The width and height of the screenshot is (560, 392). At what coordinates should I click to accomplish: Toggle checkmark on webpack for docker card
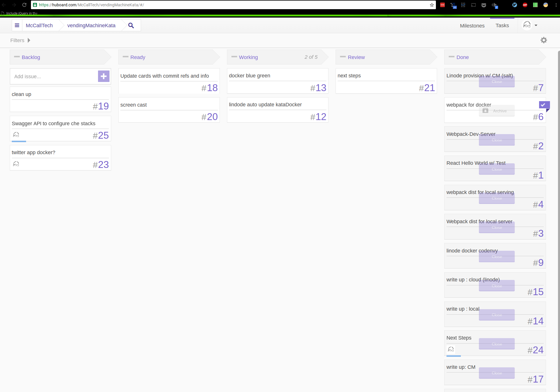pos(544,105)
